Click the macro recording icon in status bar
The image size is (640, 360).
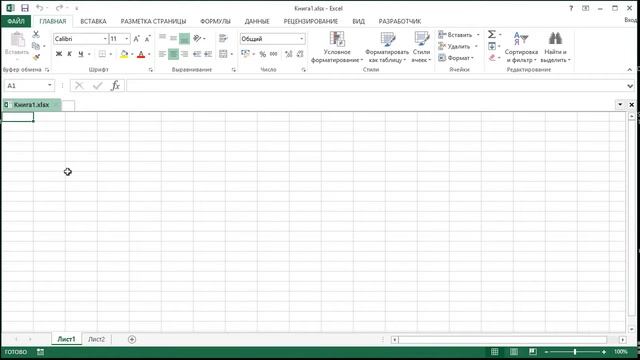pos(40,352)
